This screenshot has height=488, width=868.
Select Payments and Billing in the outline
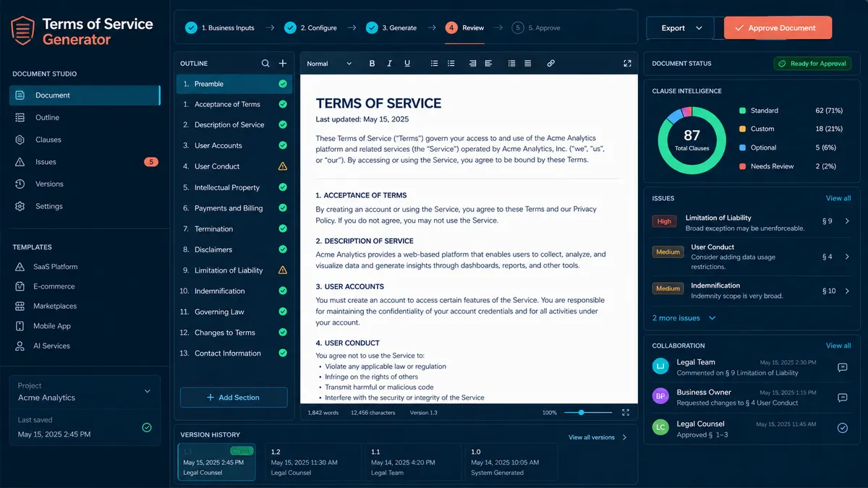(x=234, y=208)
